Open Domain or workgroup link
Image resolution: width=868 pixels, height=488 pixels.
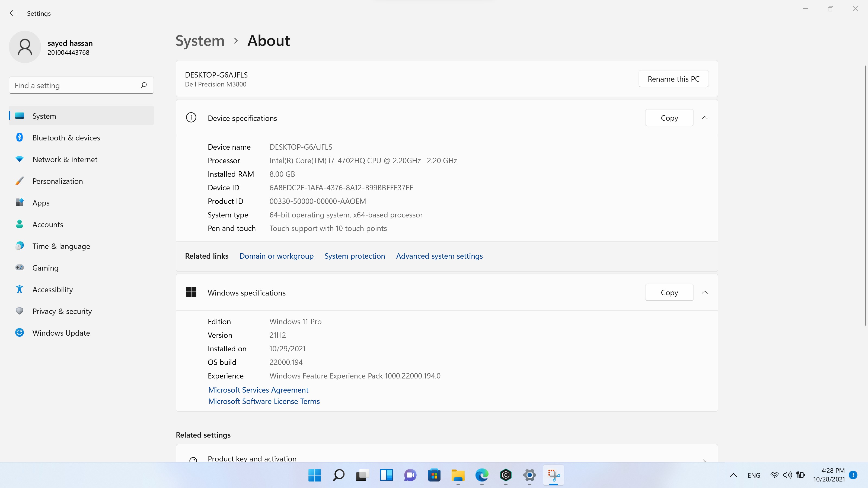point(276,256)
